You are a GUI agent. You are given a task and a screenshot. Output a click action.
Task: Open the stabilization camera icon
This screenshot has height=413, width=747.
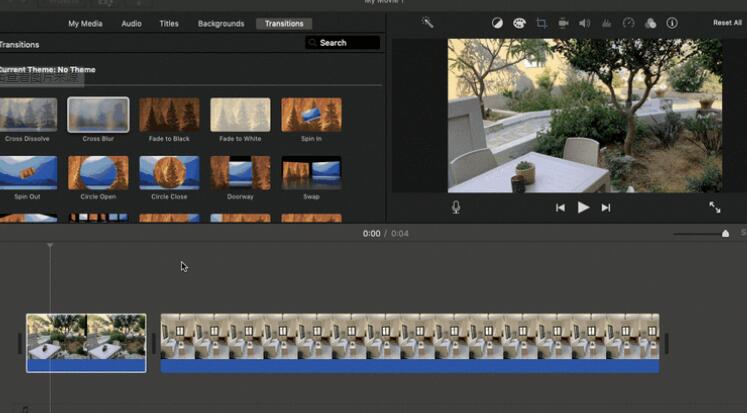563,23
